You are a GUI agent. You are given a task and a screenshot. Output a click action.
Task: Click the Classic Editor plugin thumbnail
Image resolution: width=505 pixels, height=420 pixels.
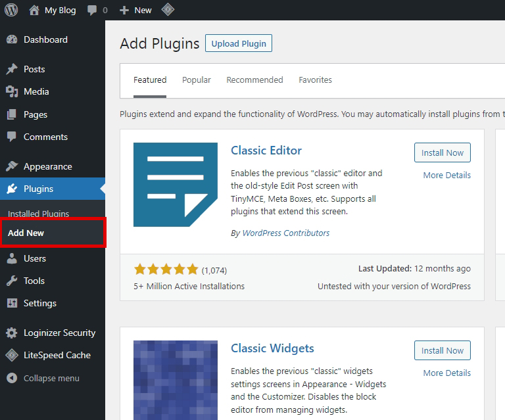(176, 185)
